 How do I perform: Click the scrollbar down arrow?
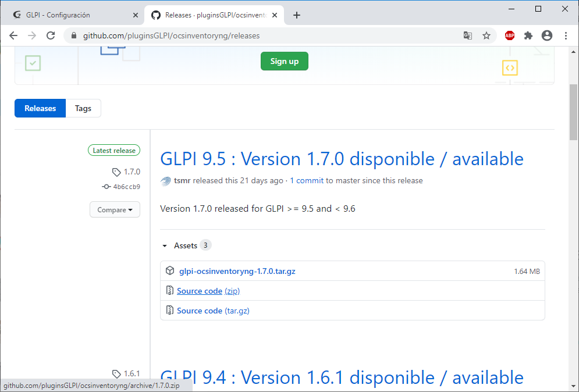573,387
